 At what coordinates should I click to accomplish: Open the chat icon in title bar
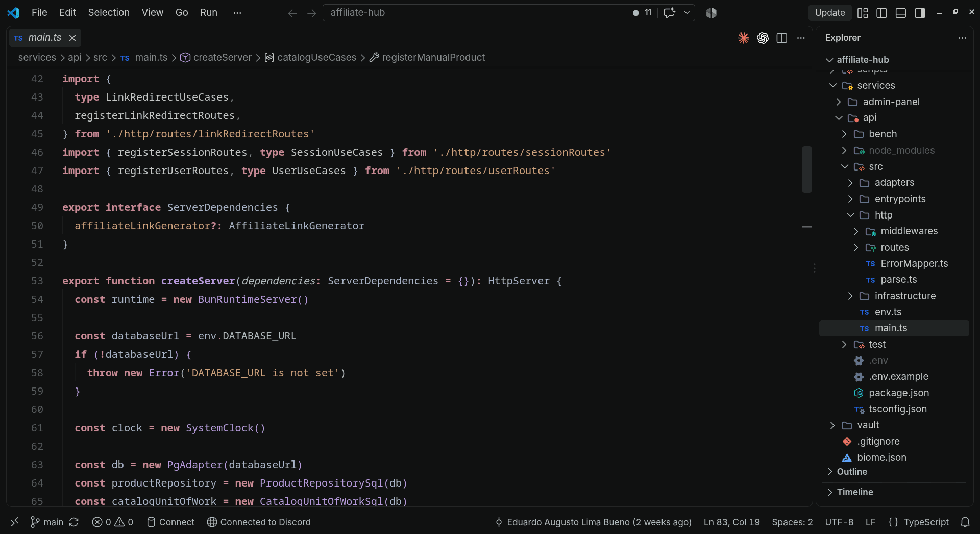coord(669,12)
